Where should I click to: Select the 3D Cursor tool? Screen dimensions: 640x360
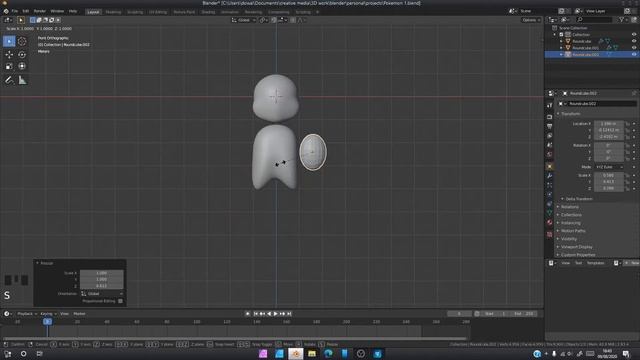point(22,41)
